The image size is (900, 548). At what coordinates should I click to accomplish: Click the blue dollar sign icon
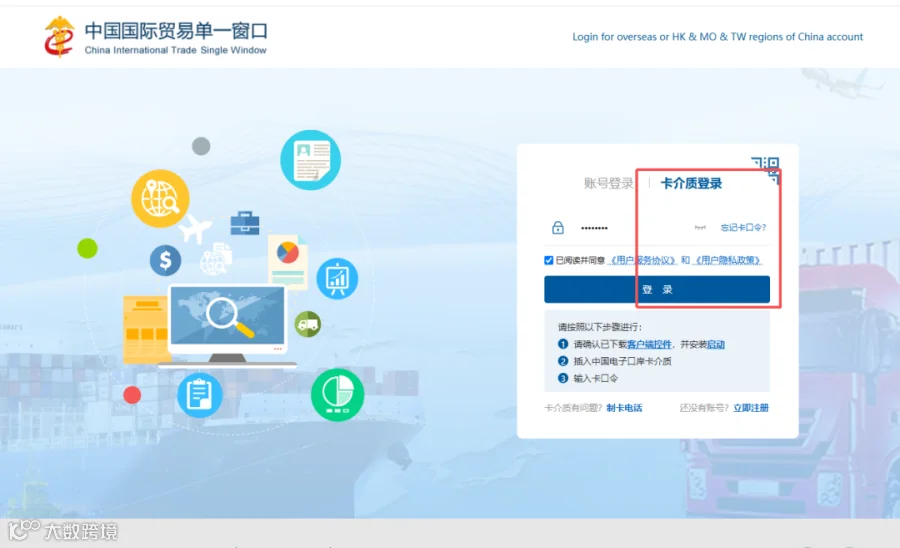tap(165, 261)
